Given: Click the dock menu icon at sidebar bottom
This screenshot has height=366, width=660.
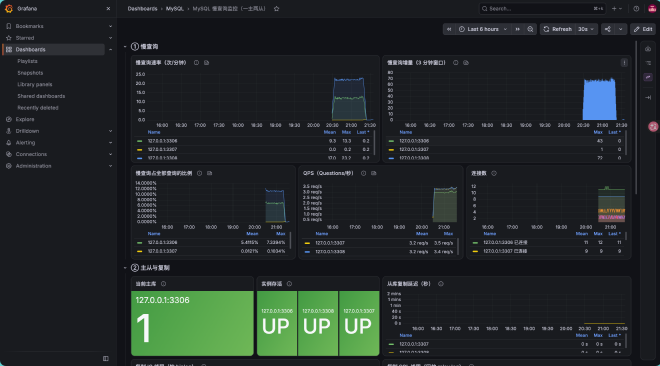Looking at the screenshot, I should (x=106, y=358).
